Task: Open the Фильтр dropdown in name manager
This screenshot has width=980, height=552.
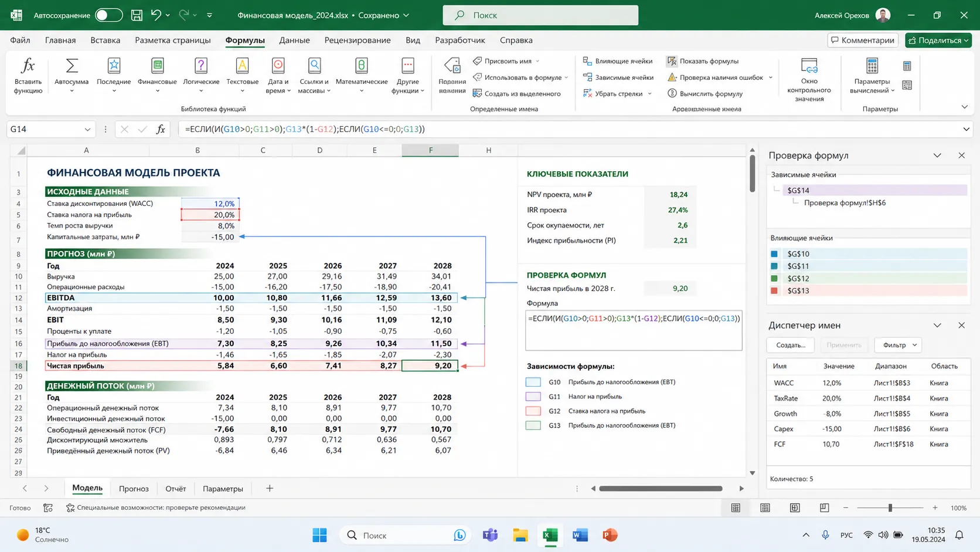Action: [899, 345]
